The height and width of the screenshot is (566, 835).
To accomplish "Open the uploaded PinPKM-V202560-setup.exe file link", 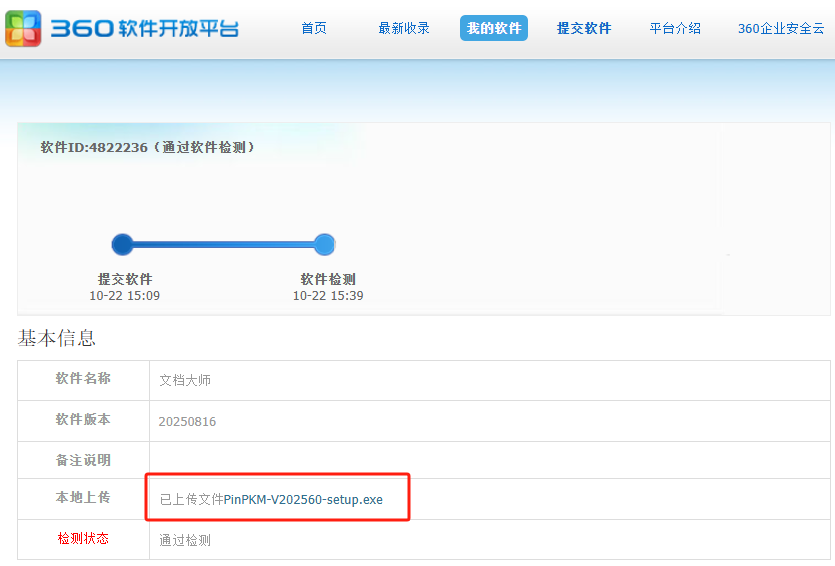I will pos(303,499).
